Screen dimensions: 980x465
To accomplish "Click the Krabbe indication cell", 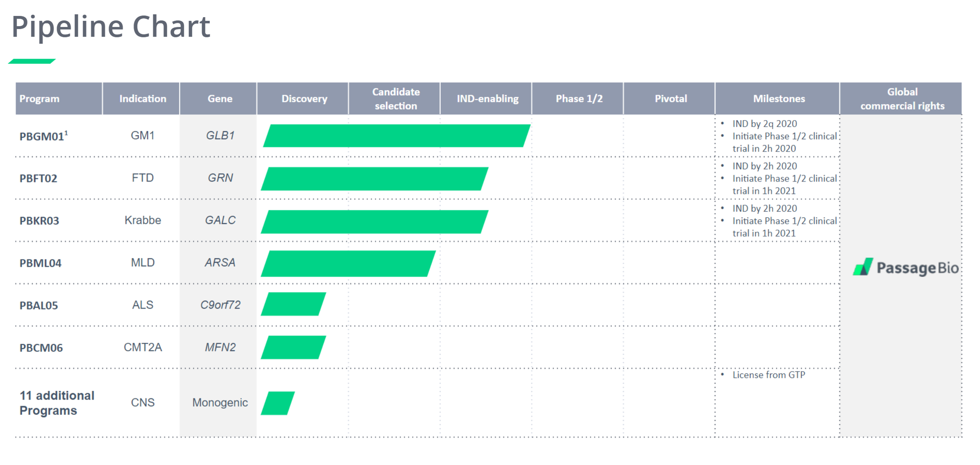I will pos(143,220).
